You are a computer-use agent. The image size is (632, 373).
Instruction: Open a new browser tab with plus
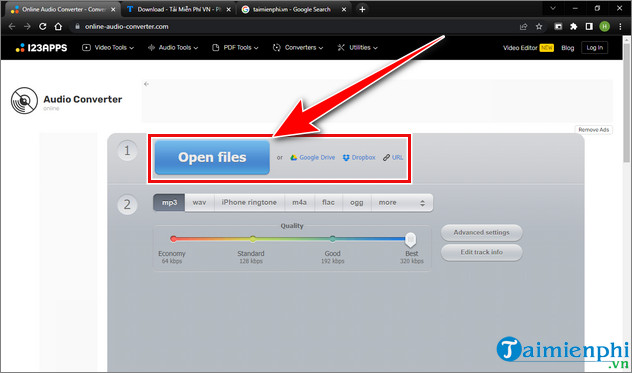(x=362, y=9)
